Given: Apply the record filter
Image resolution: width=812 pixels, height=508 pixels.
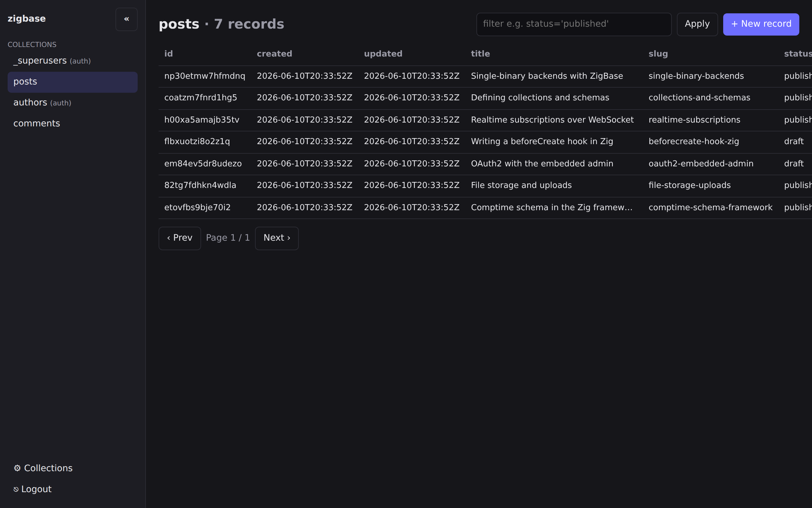Looking at the screenshot, I should click(697, 24).
